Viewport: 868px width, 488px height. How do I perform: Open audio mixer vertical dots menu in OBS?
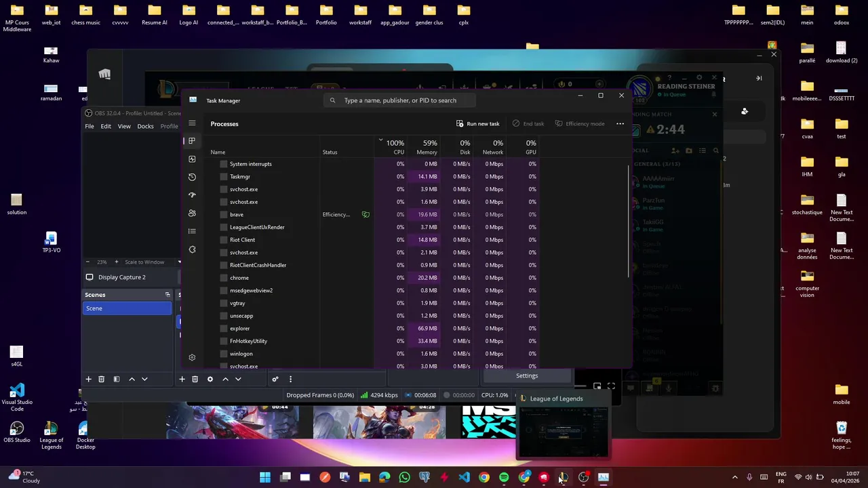[x=290, y=379]
